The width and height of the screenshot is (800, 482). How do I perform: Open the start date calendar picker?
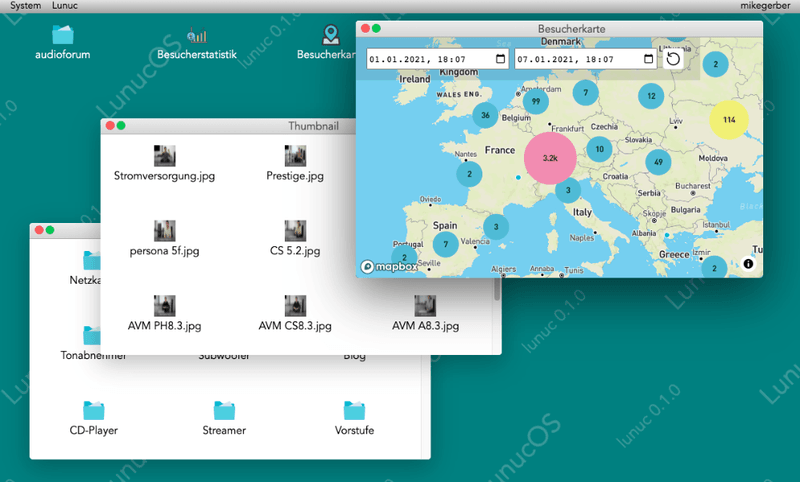pos(500,59)
